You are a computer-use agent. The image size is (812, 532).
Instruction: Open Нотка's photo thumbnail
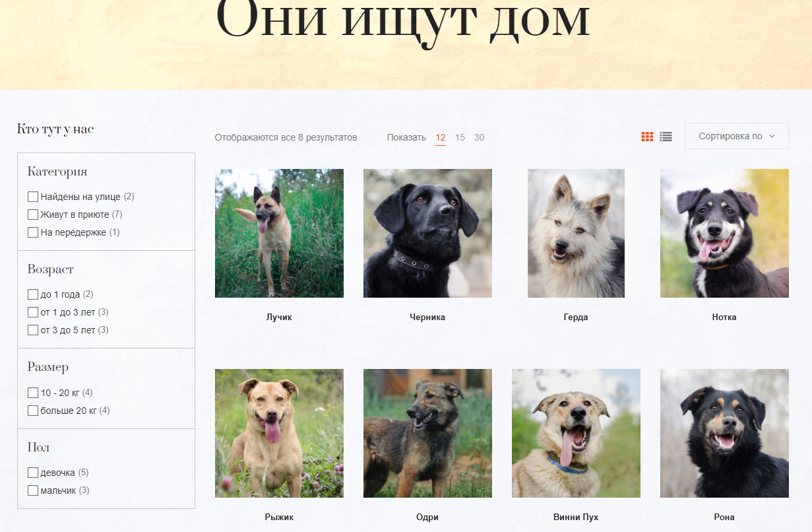tap(724, 233)
